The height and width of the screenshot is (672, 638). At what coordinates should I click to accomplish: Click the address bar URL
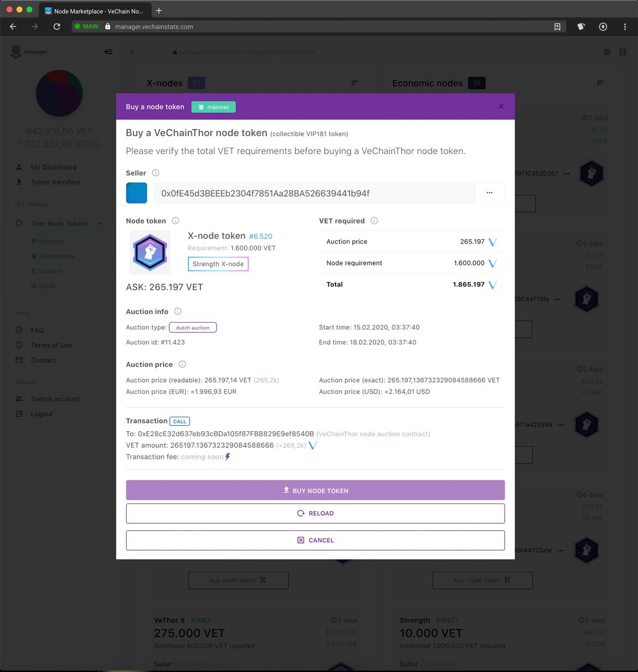coord(154,26)
